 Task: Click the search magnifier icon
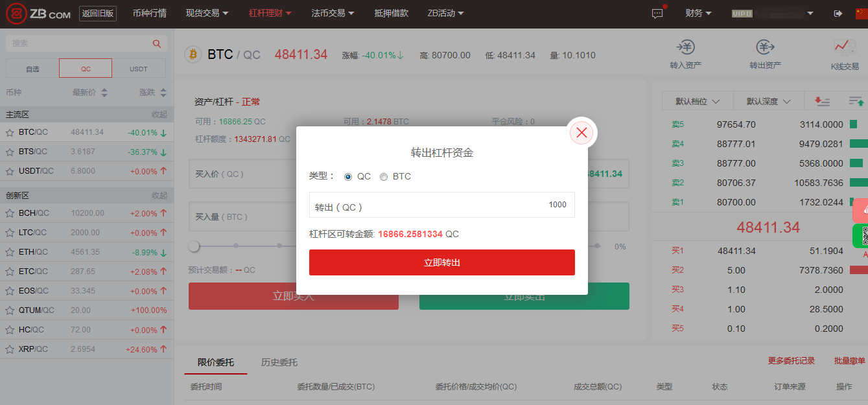tap(156, 43)
